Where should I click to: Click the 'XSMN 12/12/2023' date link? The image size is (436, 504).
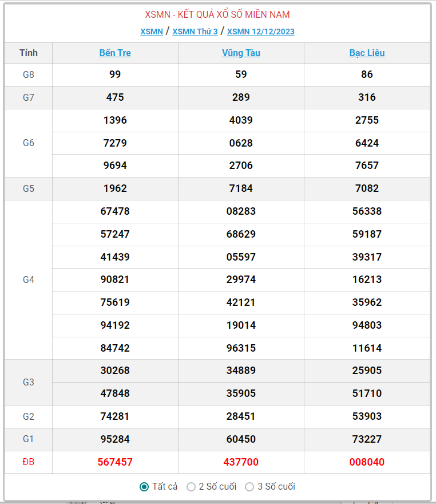[x=261, y=31]
